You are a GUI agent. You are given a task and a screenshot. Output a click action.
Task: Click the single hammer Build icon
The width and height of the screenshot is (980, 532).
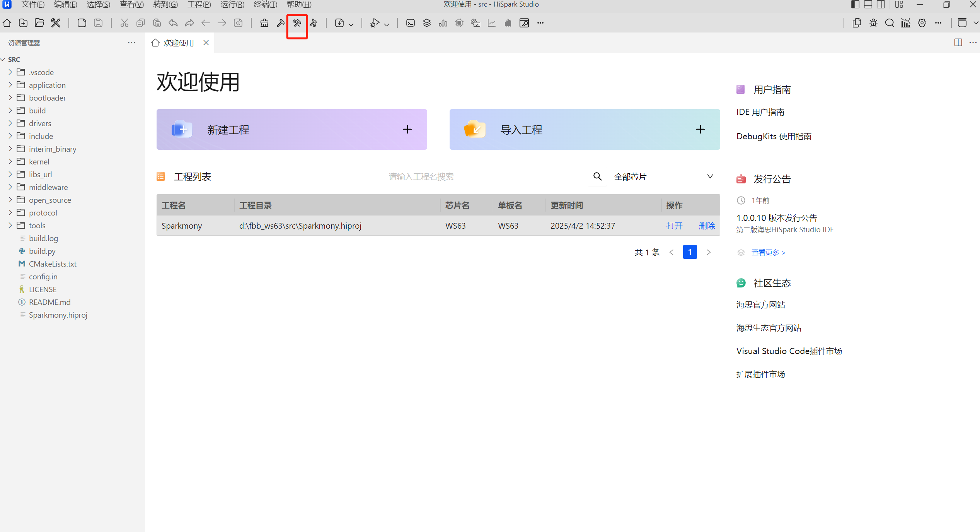[x=281, y=23]
